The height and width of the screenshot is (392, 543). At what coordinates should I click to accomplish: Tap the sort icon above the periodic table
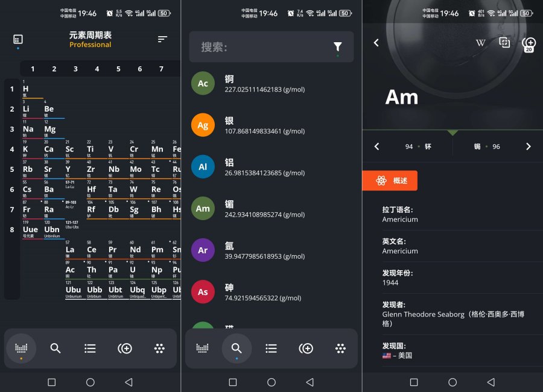[162, 39]
